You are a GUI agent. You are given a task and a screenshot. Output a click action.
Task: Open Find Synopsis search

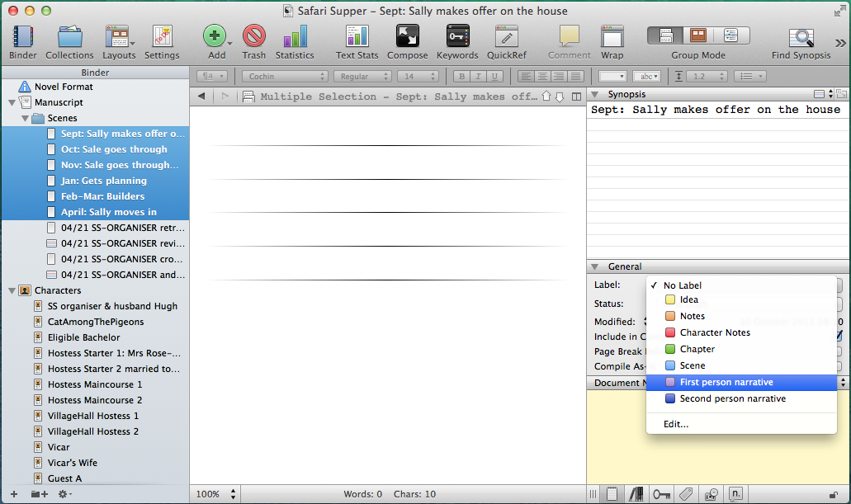click(801, 42)
